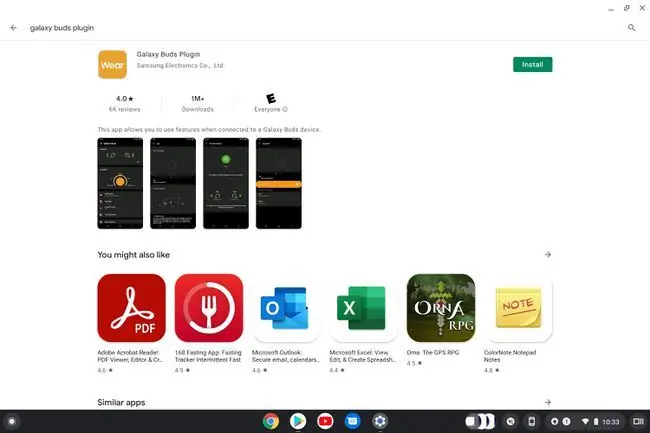Open the first app screenshot thumbnail
Viewport: 650px width, 433px height.
[120, 183]
